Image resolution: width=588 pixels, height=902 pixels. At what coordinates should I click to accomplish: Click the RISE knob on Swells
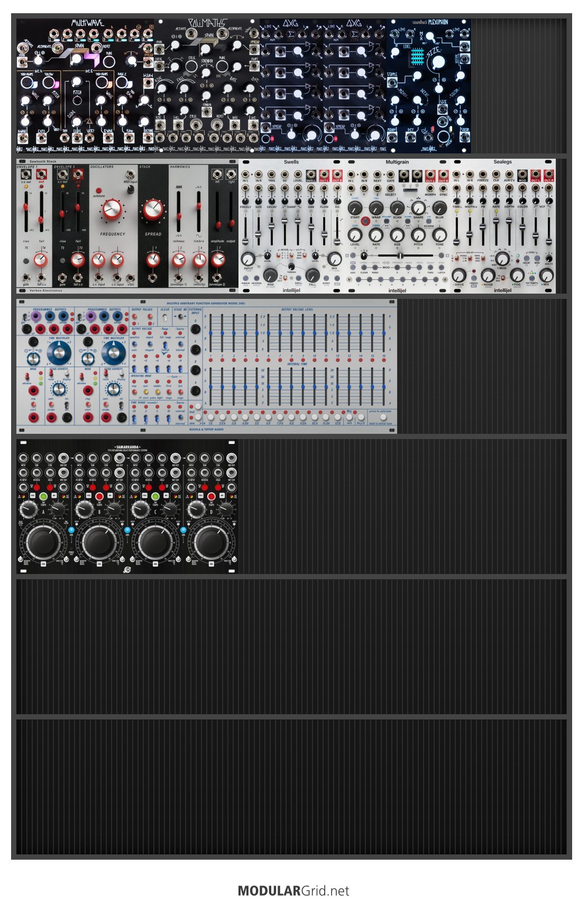pyautogui.click(x=270, y=275)
